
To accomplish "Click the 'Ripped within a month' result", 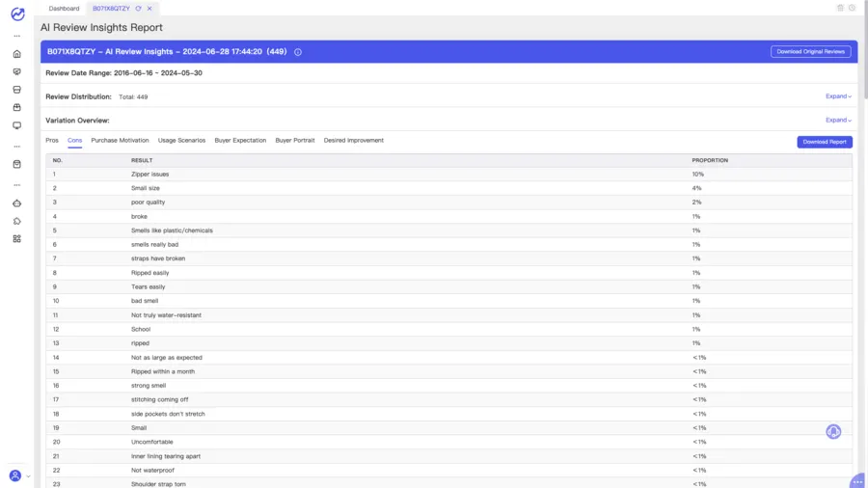I will (x=163, y=372).
